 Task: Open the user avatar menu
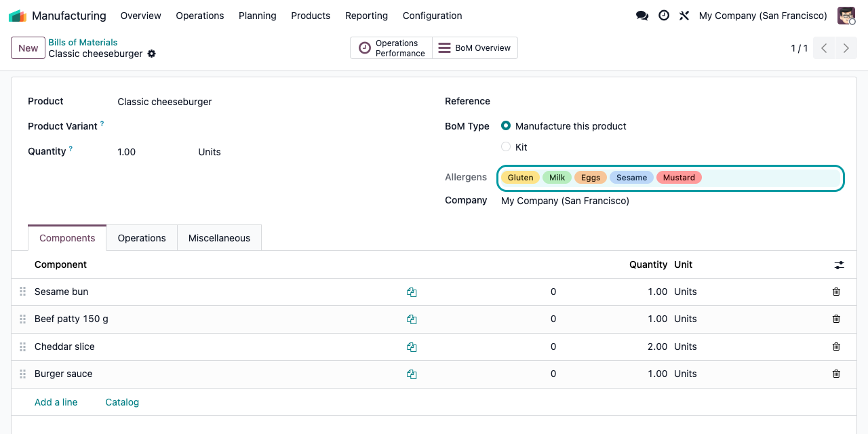[x=846, y=16]
